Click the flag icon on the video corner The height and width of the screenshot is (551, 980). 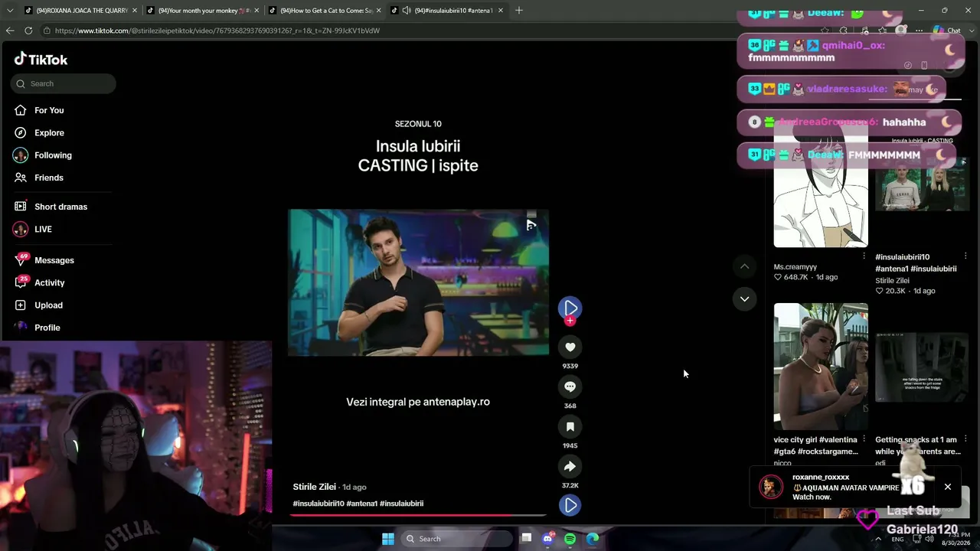(531, 225)
